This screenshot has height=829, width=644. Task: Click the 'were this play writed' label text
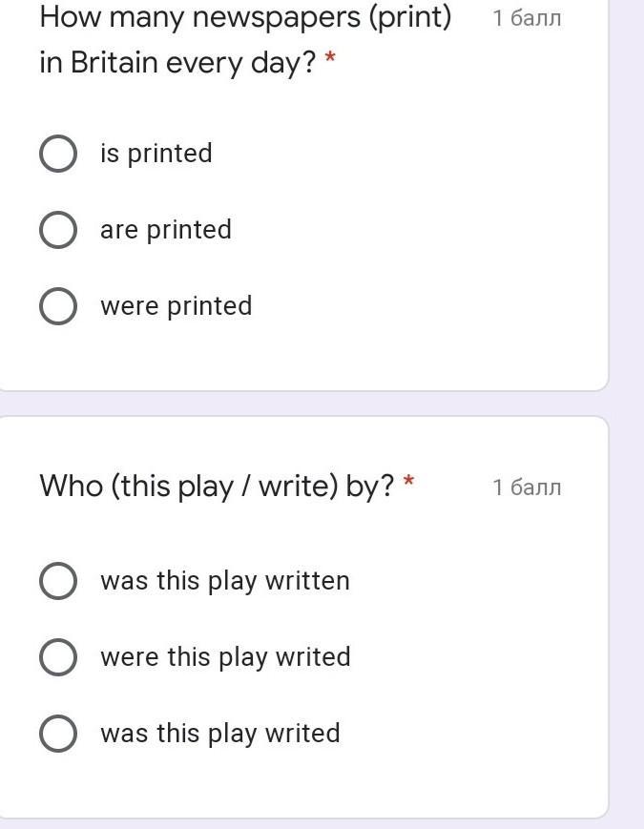tap(225, 657)
